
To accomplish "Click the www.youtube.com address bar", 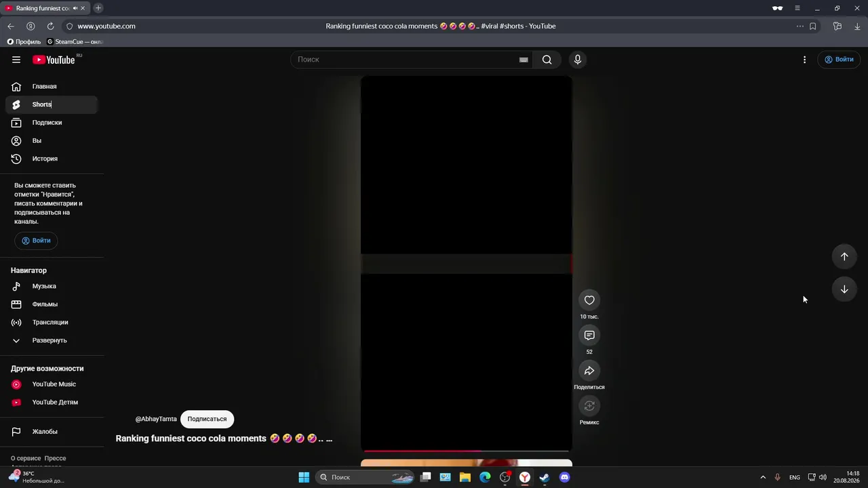I will coord(106,26).
